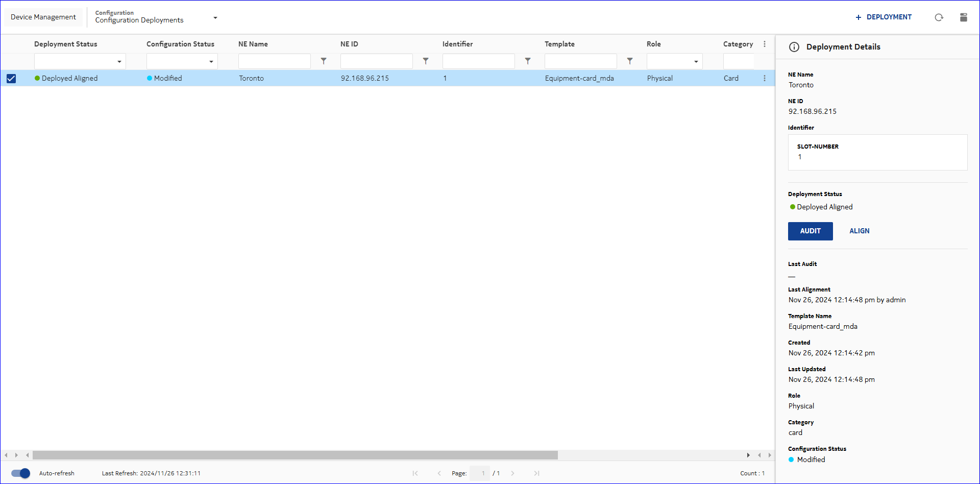980x484 pixels.
Task: Click the Deployment Details info icon
Action: click(794, 47)
